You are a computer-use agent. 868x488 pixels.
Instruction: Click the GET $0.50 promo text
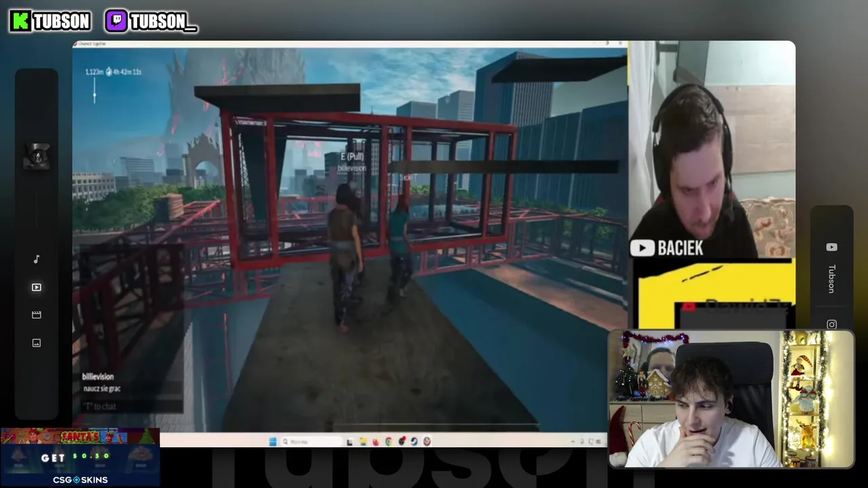[x=75, y=457]
